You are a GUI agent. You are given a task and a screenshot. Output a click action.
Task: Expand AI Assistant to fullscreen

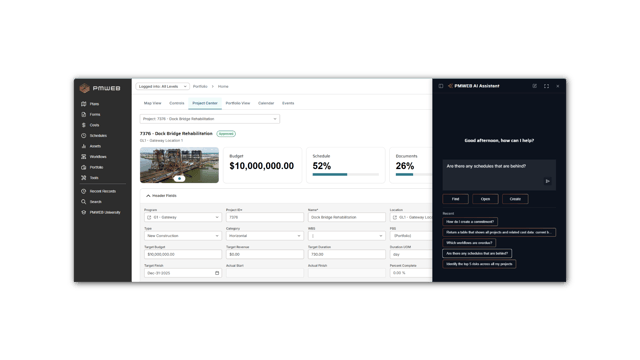(546, 86)
